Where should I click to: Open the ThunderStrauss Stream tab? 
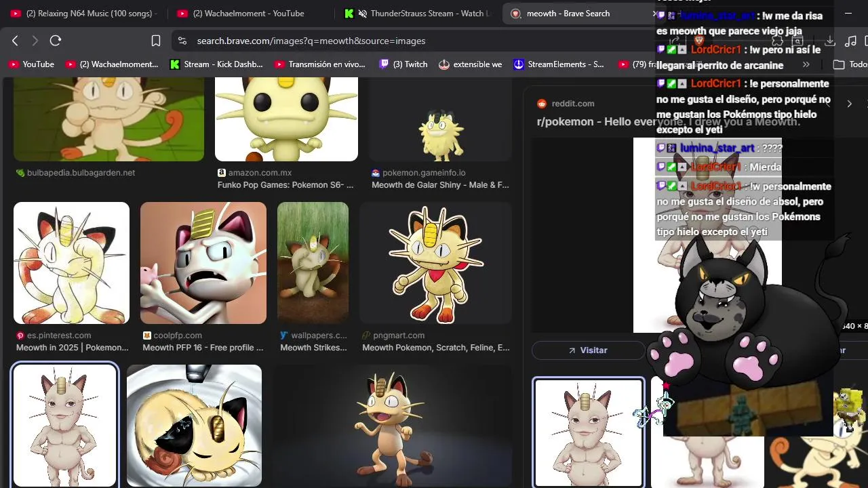point(416,13)
